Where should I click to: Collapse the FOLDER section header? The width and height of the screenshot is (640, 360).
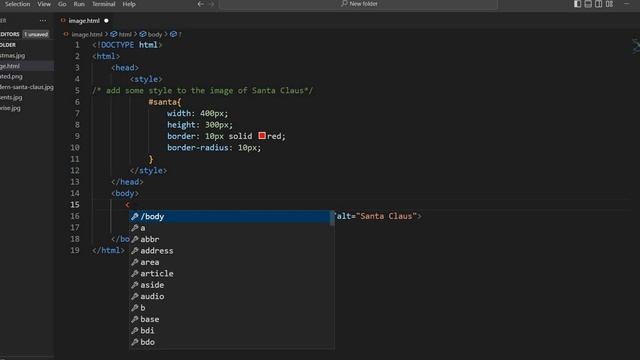[x=8, y=45]
